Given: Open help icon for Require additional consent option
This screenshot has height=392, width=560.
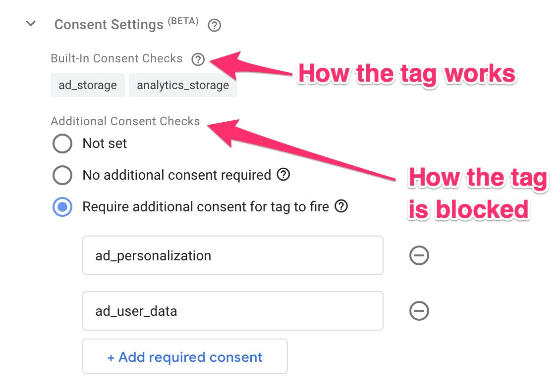Looking at the screenshot, I should tap(341, 206).
